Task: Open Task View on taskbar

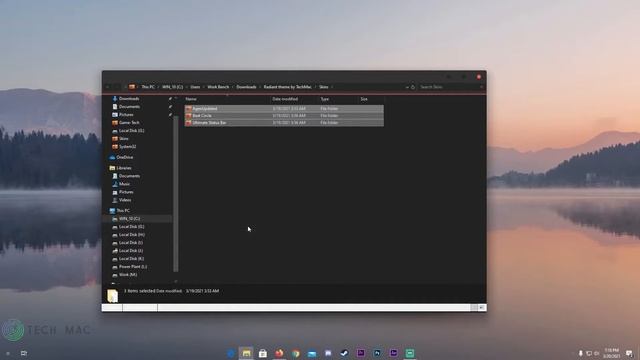Action: point(24,353)
